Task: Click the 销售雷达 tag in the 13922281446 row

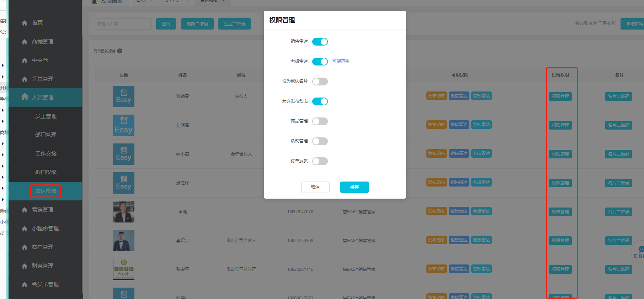Action: point(459,269)
